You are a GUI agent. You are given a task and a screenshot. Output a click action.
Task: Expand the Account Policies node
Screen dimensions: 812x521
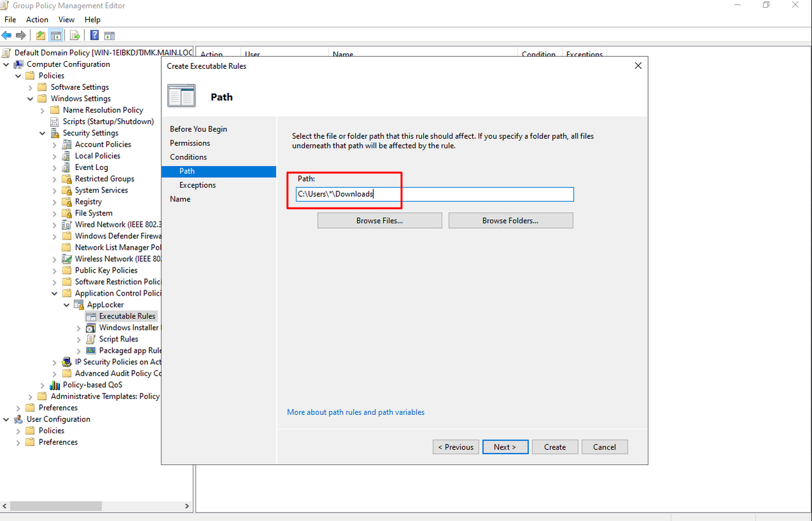(55, 145)
